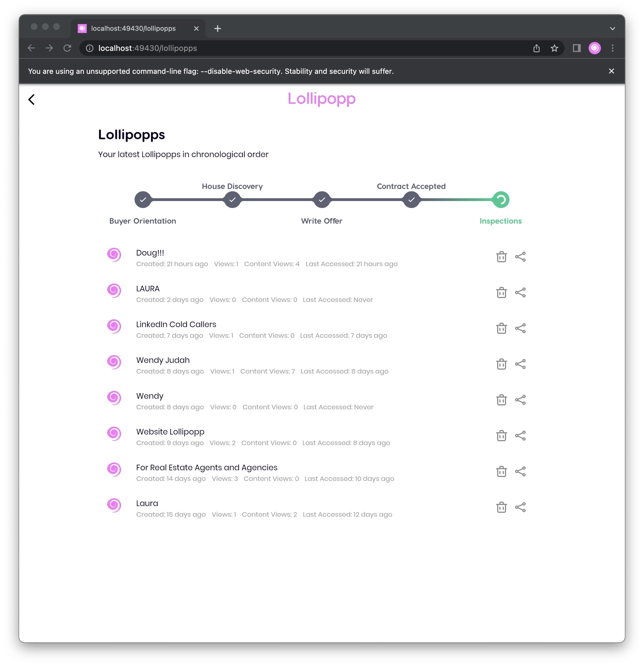Share the Wendy Judah lollipopp

click(520, 364)
